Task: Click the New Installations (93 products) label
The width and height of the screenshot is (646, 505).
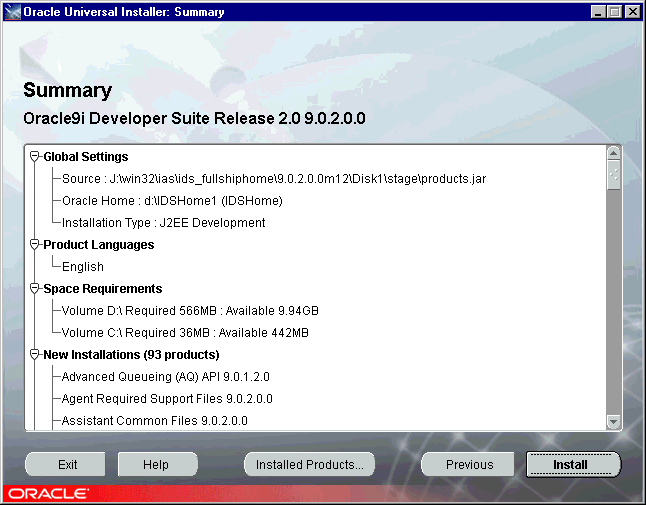Action: [131, 355]
